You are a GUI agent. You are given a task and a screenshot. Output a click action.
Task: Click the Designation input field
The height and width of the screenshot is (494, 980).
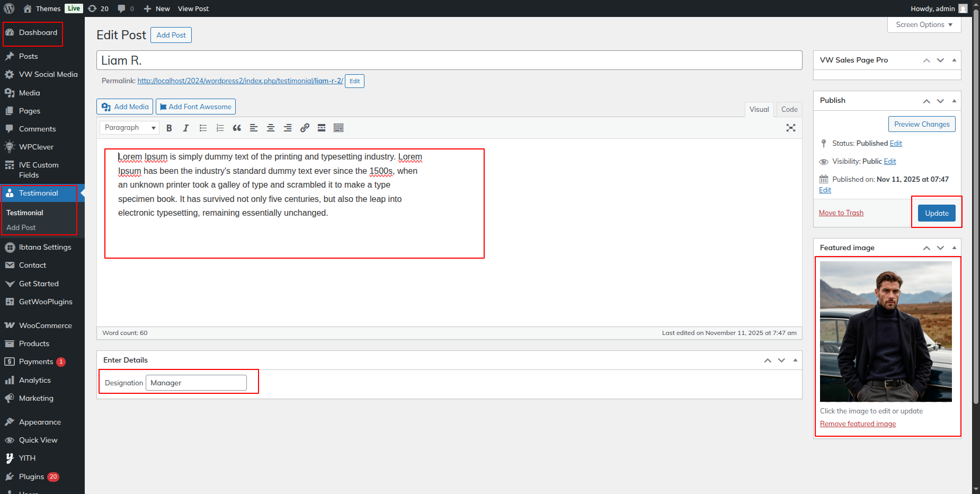[196, 383]
